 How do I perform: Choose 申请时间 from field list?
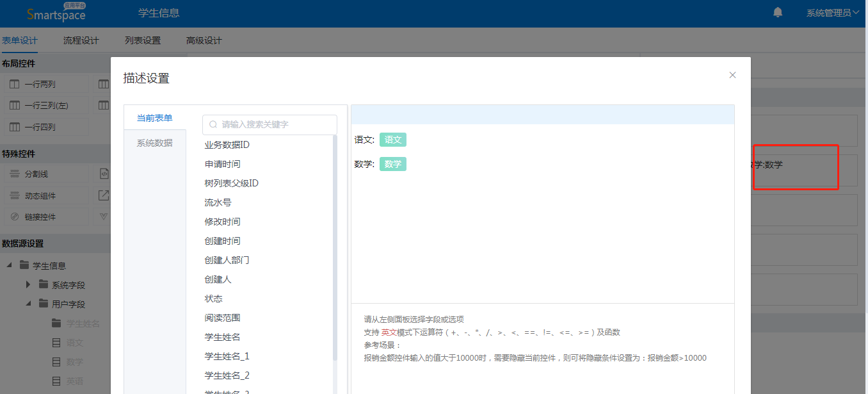coord(223,164)
